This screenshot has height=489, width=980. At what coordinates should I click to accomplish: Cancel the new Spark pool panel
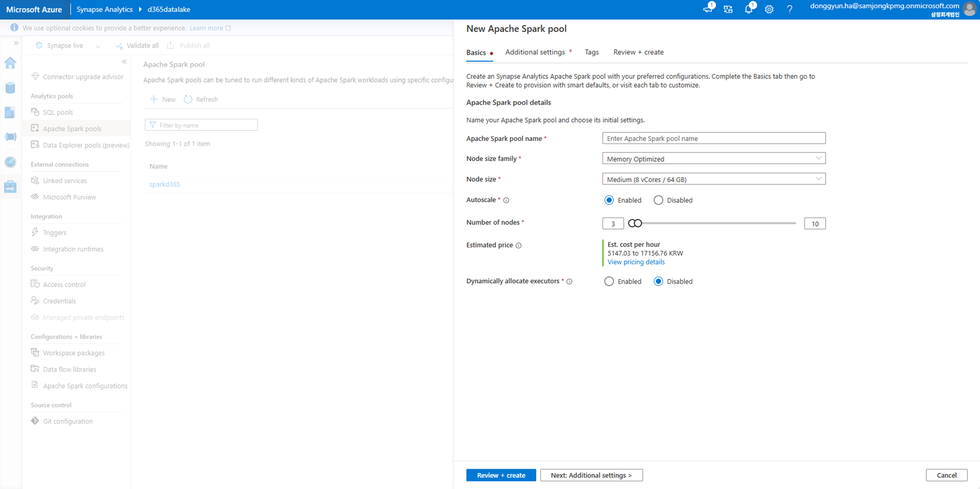pyautogui.click(x=946, y=475)
